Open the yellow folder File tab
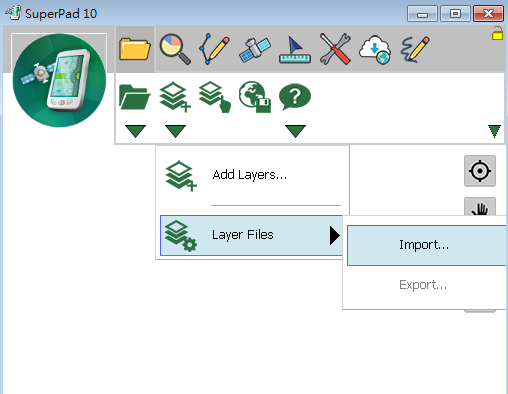Image resolution: width=508 pixels, height=394 pixels. 135,49
